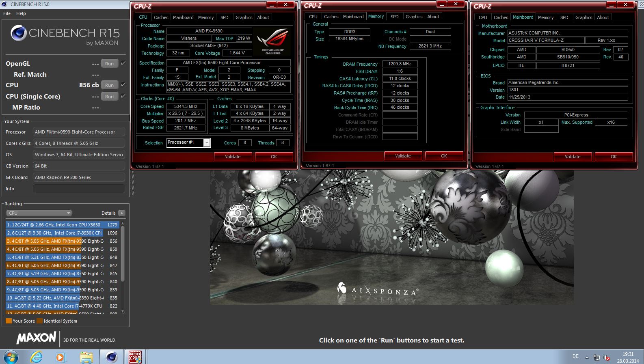This screenshot has height=364, width=644.
Task: Run the OpenGL benchmark
Action: tap(109, 64)
